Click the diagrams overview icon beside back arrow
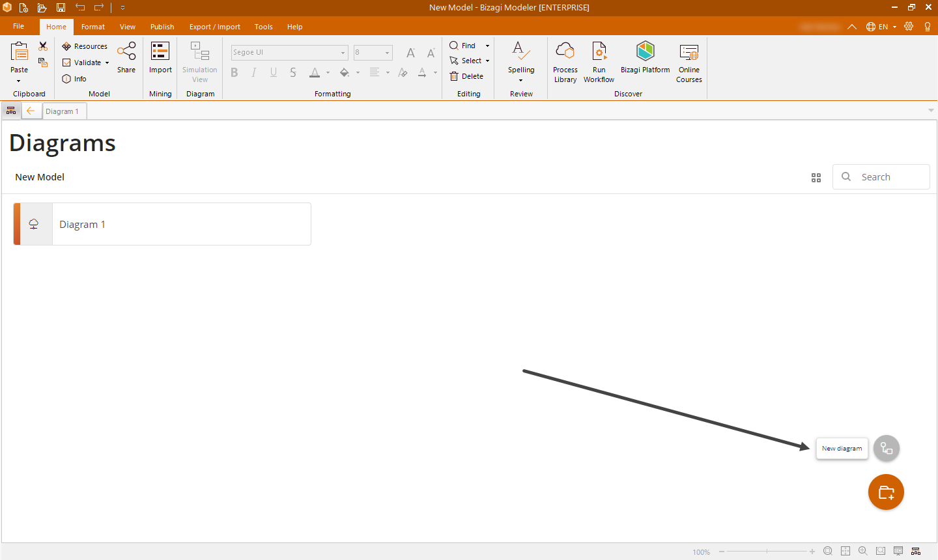 (x=11, y=111)
